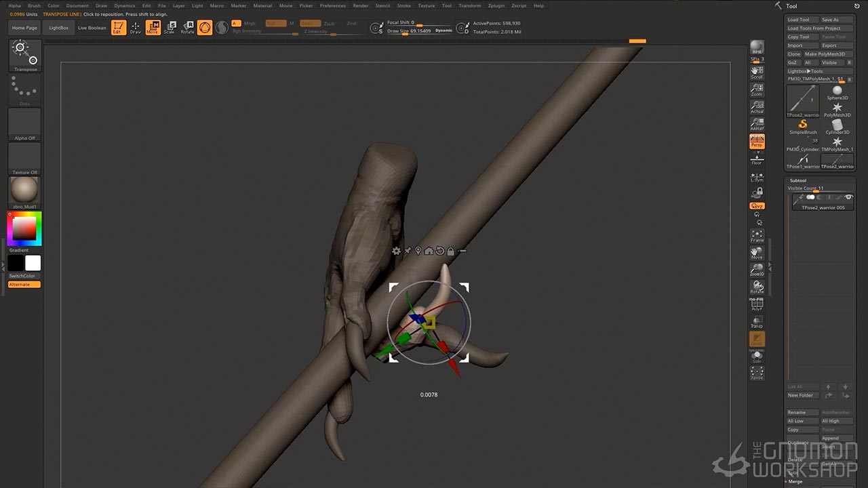Click the gizmo customize gear icon

[x=396, y=251]
